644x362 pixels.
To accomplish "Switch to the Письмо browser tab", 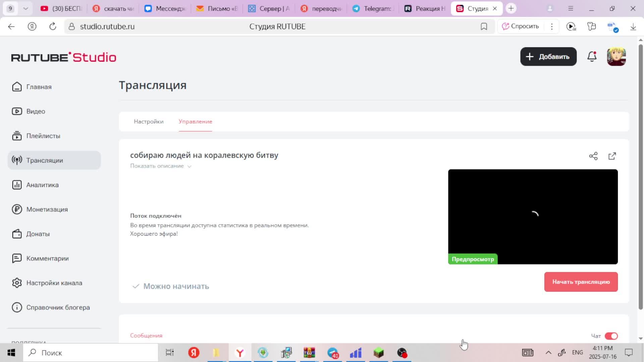I will pyautogui.click(x=217, y=8).
